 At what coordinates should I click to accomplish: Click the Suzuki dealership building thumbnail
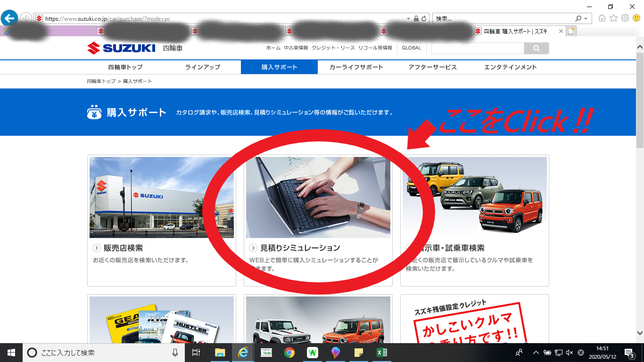[x=162, y=197]
